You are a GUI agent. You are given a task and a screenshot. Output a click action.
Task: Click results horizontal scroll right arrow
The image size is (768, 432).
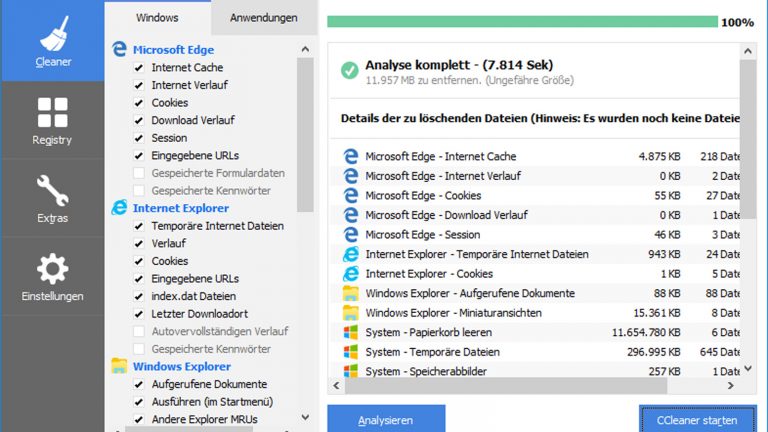pyautogui.click(x=731, y=385)
